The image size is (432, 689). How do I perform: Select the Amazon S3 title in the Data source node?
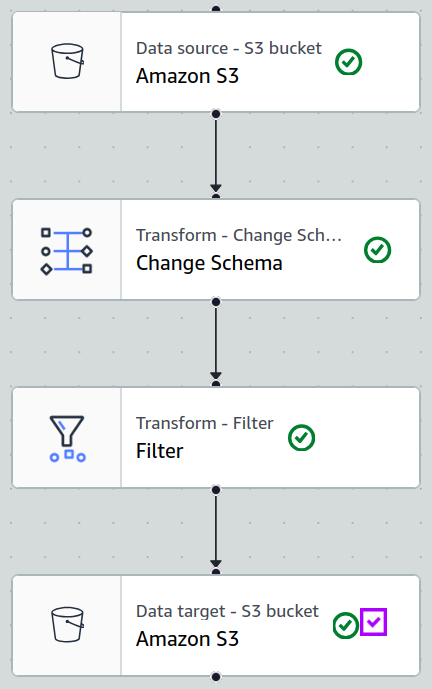coord(187,76)
